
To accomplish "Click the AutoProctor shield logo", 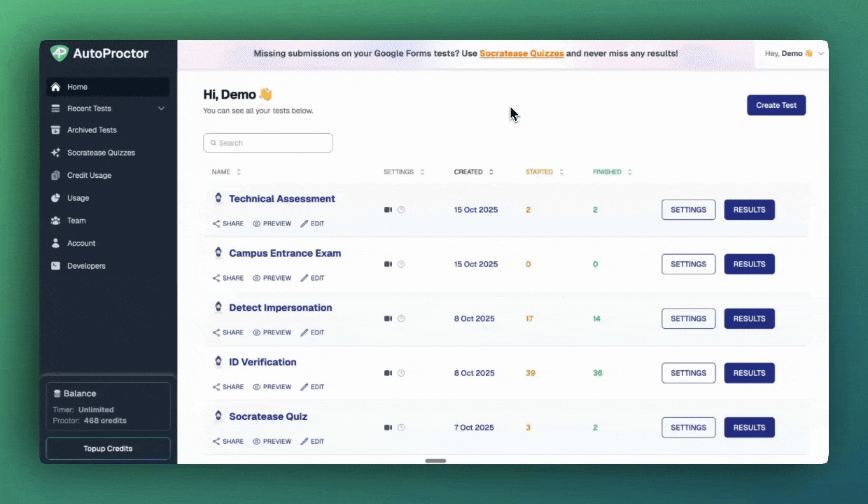I will tap(59, 53).
